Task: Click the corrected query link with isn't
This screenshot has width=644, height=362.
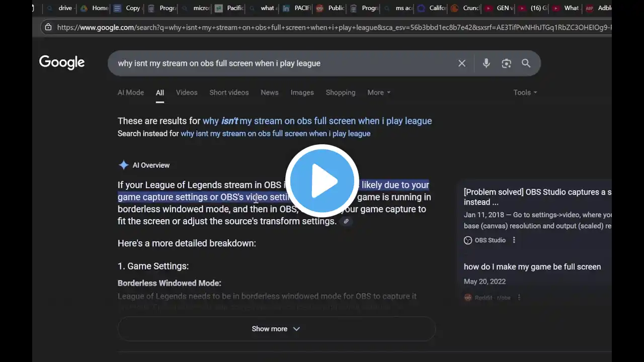Action: 317,121
